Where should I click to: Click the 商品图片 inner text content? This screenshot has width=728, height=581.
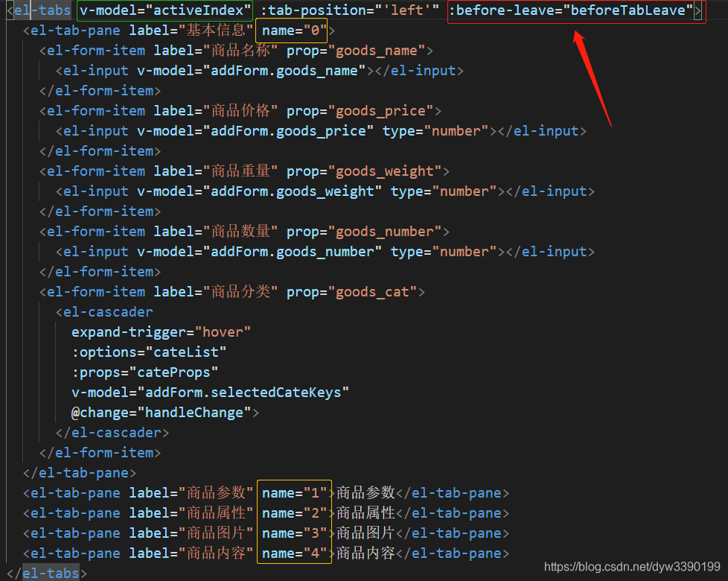[365, 533]
